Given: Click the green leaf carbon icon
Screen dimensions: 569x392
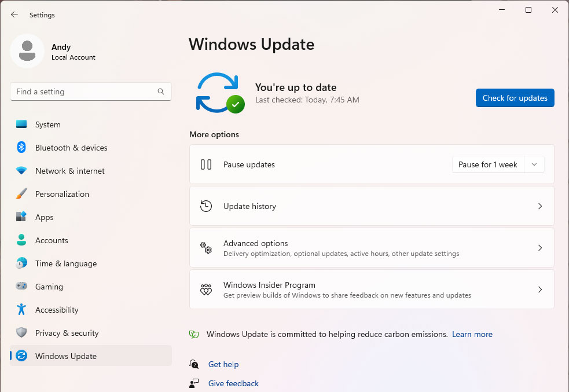Looking at the screenshot, I should 194,334.
